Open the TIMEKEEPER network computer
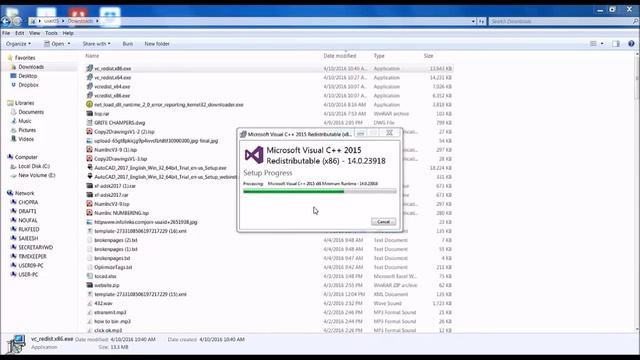Image resolution: width=640 pixels, height=360 pixels. point(32,256)
